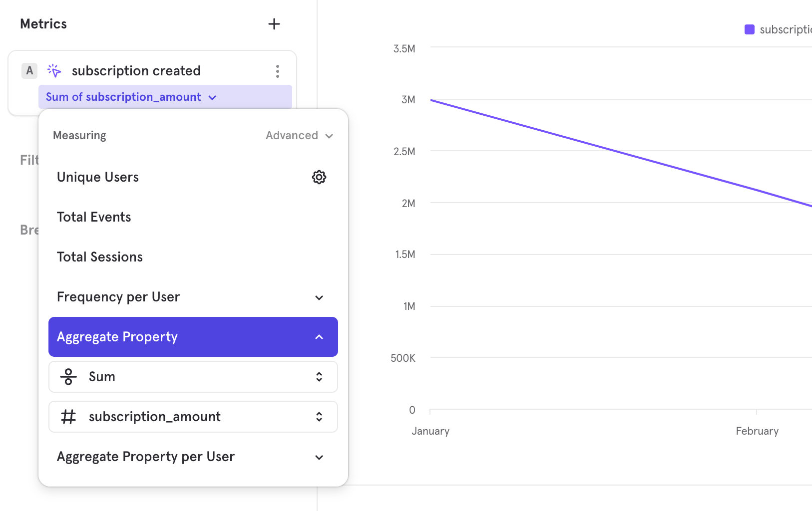Change property in subscription_amount selector
This screenshot has width=812, height=511.
click(193, 417)
